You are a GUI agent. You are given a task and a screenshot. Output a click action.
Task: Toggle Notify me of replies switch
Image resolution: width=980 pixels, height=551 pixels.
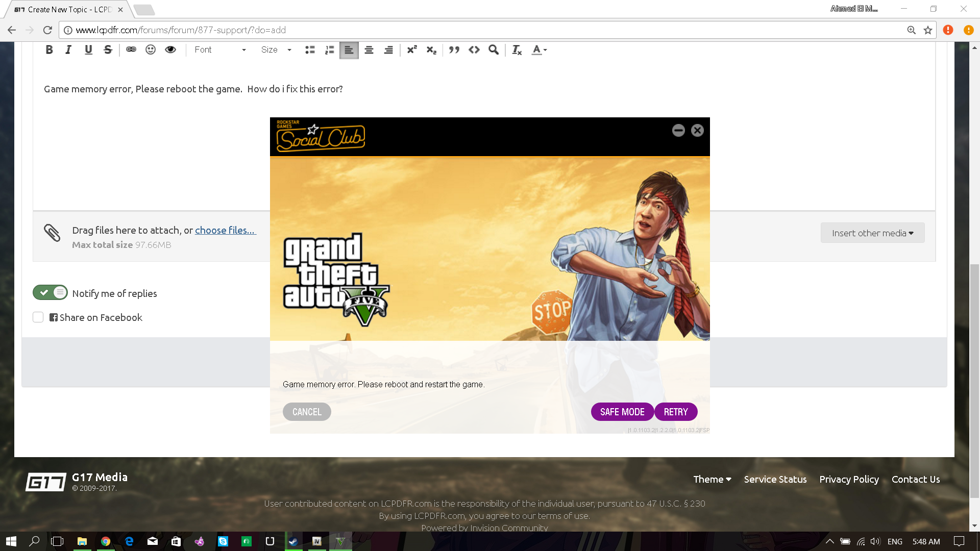[x=50, y=292]
